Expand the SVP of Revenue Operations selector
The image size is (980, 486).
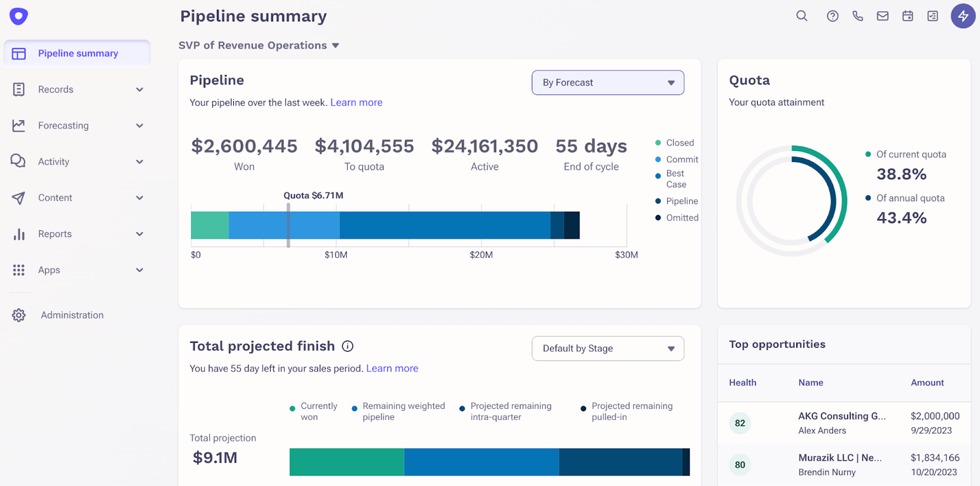[258, 45]
